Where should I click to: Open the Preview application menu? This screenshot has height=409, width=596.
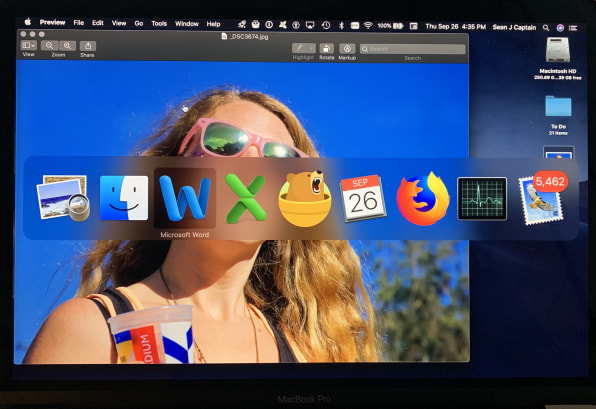click(52, 22)
